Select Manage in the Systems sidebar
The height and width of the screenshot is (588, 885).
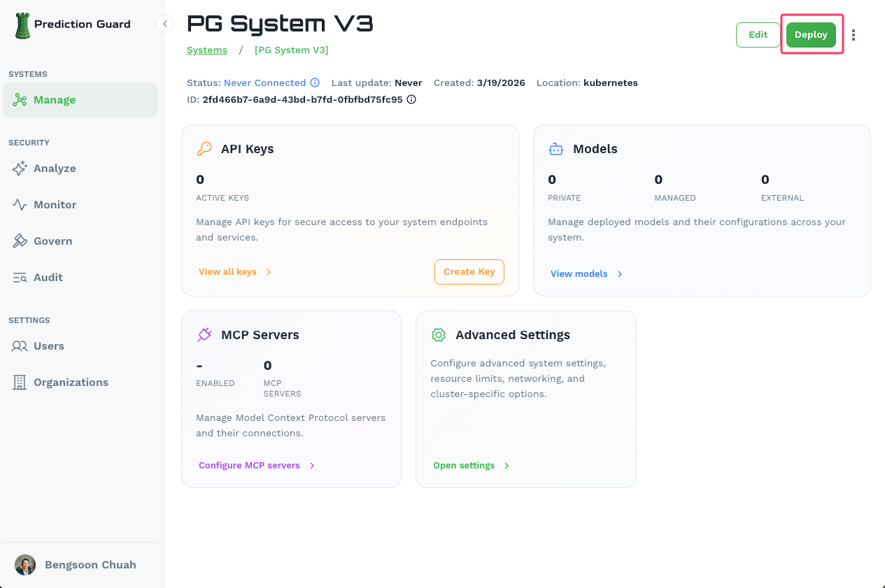tap(56, 99)
